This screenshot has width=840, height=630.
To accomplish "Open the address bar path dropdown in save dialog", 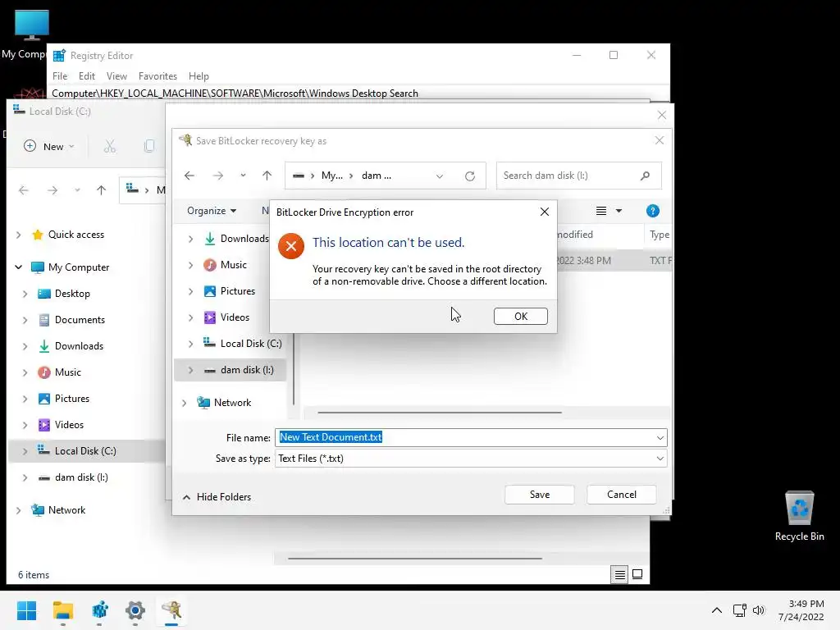I will pos(440,176).
